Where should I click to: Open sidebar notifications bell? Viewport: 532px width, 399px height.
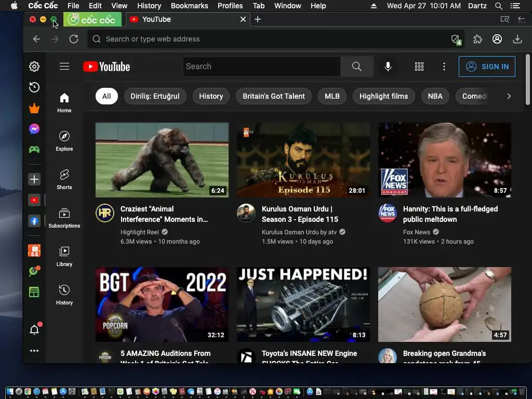coord(34,330)
